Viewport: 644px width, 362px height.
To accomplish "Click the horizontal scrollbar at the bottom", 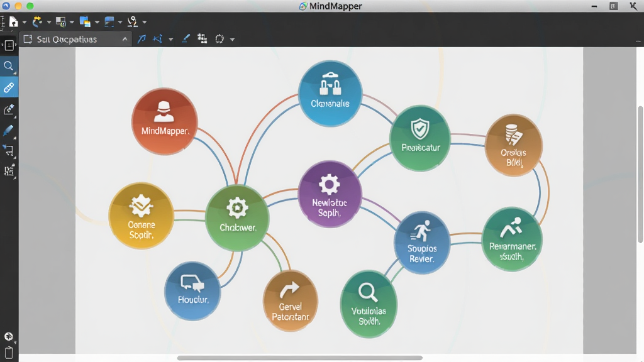I will click(x=300, y=358).
